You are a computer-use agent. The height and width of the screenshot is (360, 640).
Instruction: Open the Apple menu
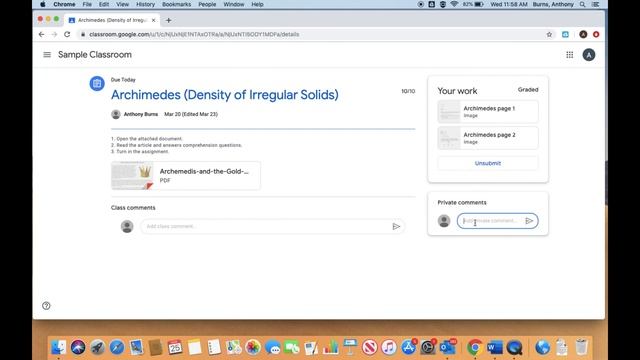tap(42, 4)
